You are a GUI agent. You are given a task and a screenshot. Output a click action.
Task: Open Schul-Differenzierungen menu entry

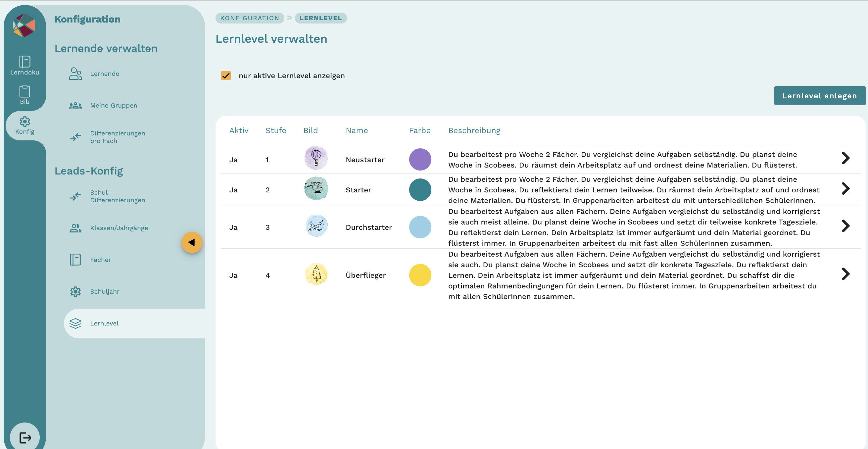(x=117, y=196)
